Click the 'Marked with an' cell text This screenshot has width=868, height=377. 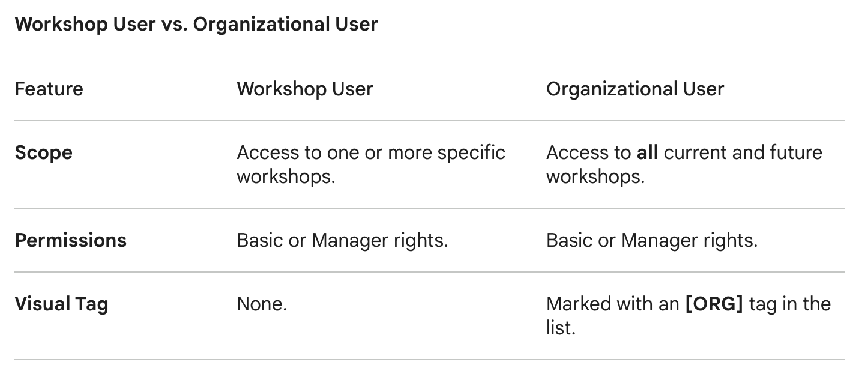coord(612,304)
